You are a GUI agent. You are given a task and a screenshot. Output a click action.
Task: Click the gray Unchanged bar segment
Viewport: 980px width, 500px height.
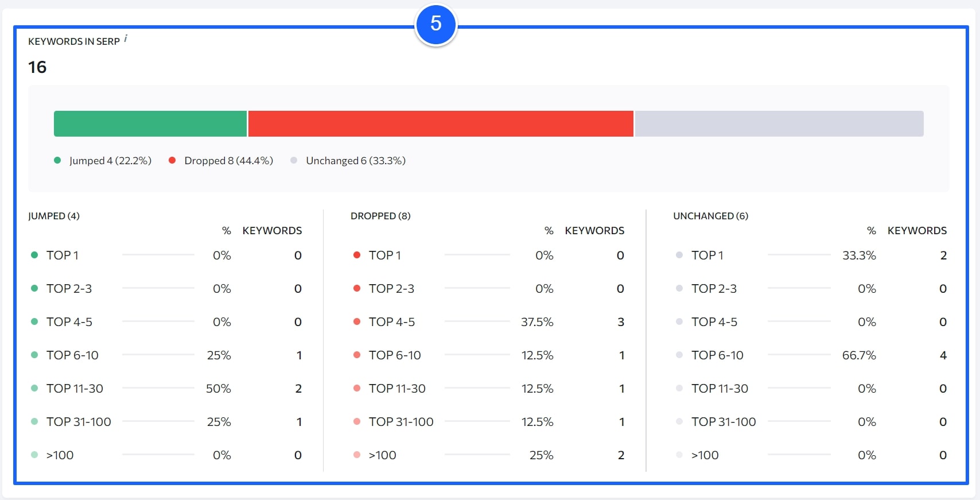[x=779, y=123]
